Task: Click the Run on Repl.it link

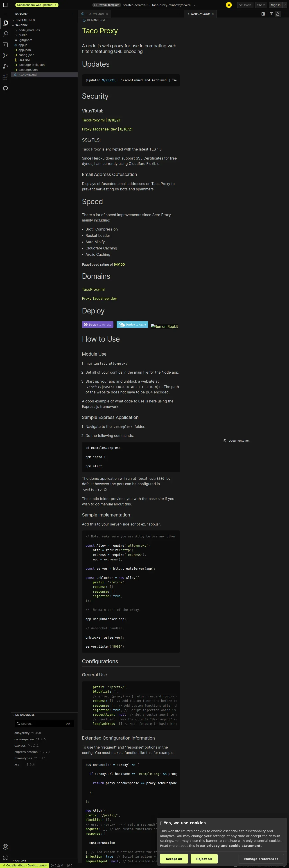Action: (x=165, y=326)
